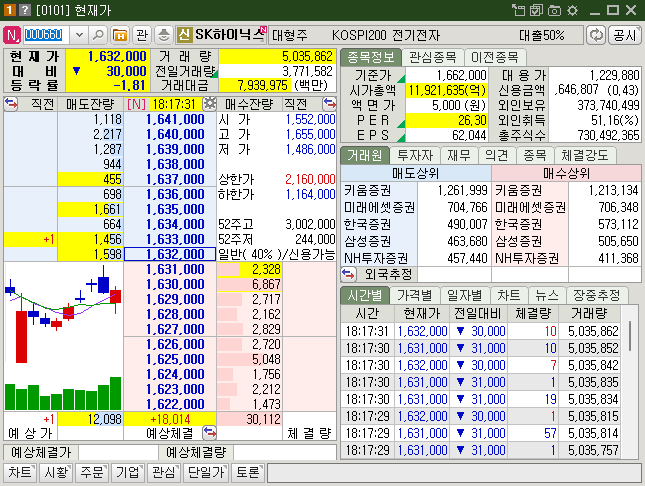Open the stock search magnifier
The image size is (645, 486).
pos(98,35)
